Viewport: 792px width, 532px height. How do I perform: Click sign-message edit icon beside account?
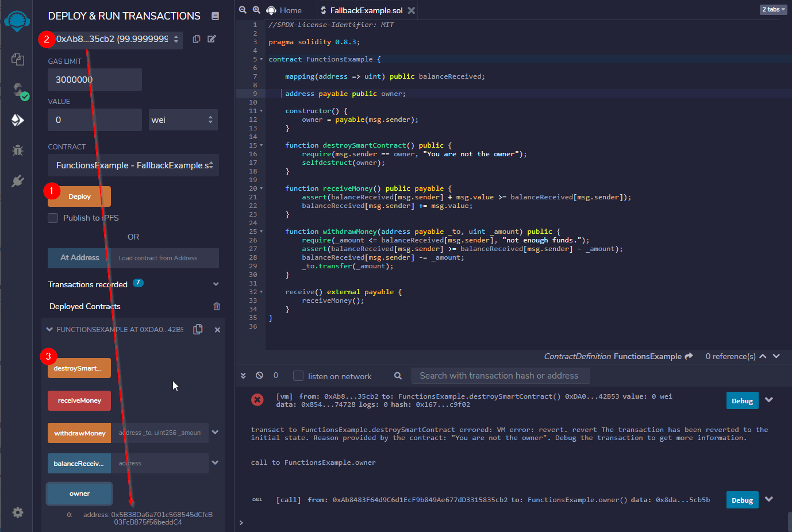(x=212, y=39)
